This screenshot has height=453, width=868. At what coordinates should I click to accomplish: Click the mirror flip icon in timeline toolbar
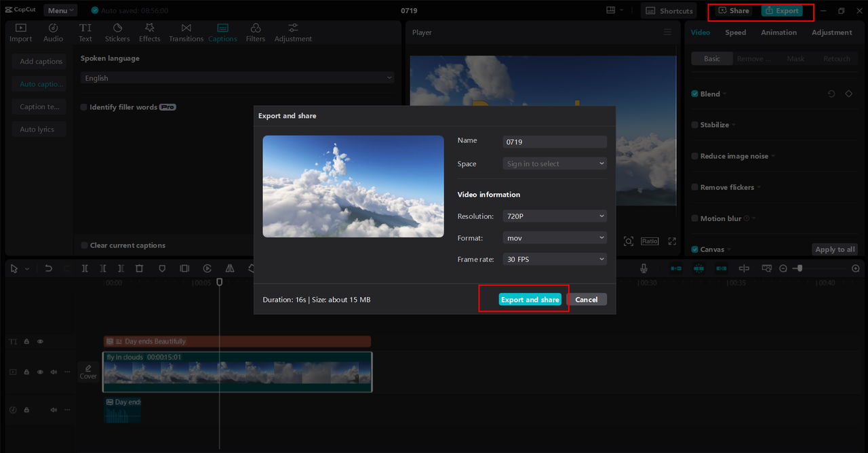tap(230, 269)
